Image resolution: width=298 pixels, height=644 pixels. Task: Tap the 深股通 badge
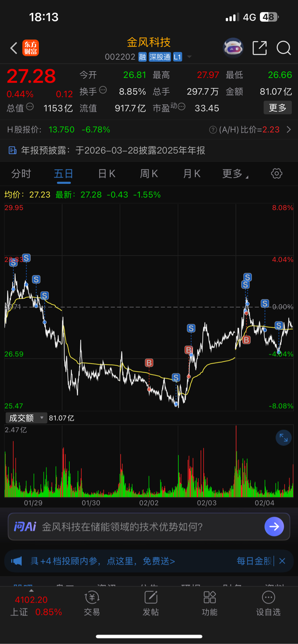pos(160,57)
